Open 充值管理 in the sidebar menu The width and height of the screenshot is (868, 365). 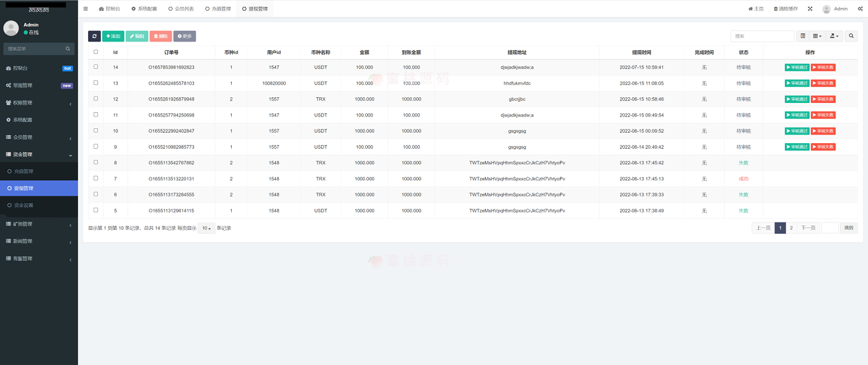pos(24,171)
